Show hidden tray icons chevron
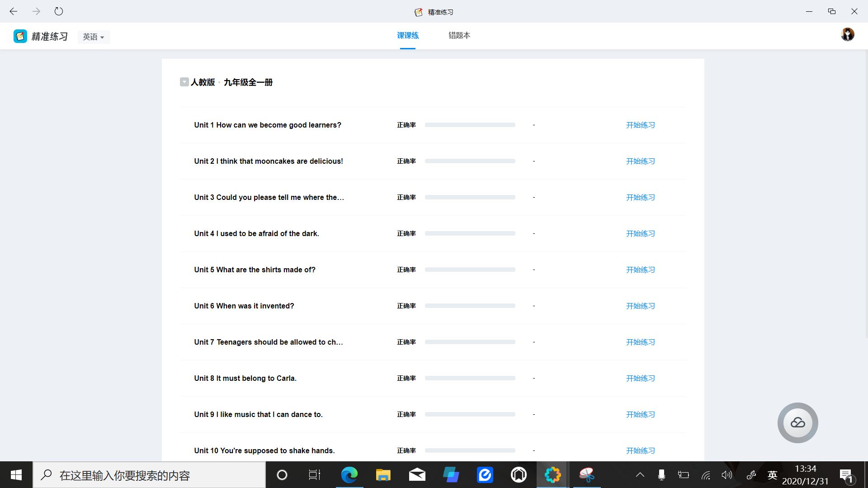868x488 pixels. point(640,475)
